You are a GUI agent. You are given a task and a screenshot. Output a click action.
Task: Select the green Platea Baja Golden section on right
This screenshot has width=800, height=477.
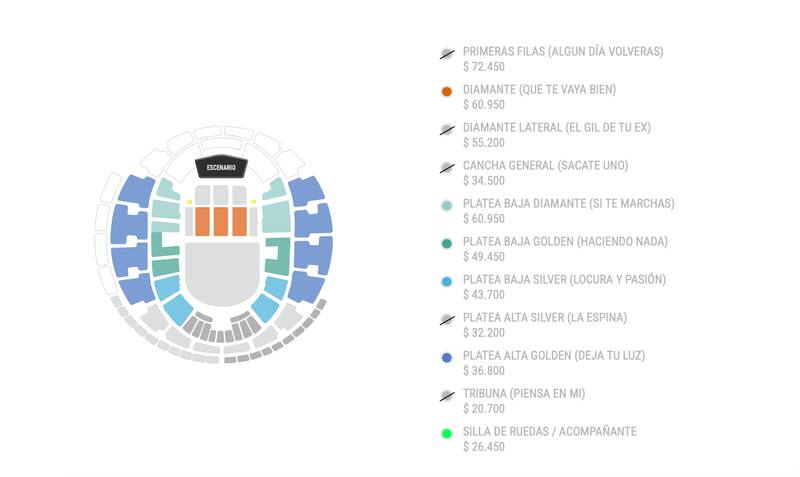pyautogui.click(x=277, y=255)
